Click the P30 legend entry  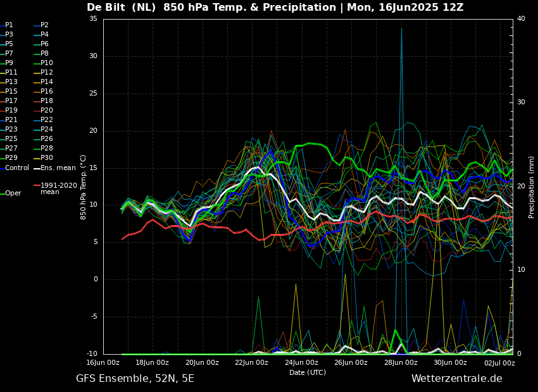click(x=47, y=158)
